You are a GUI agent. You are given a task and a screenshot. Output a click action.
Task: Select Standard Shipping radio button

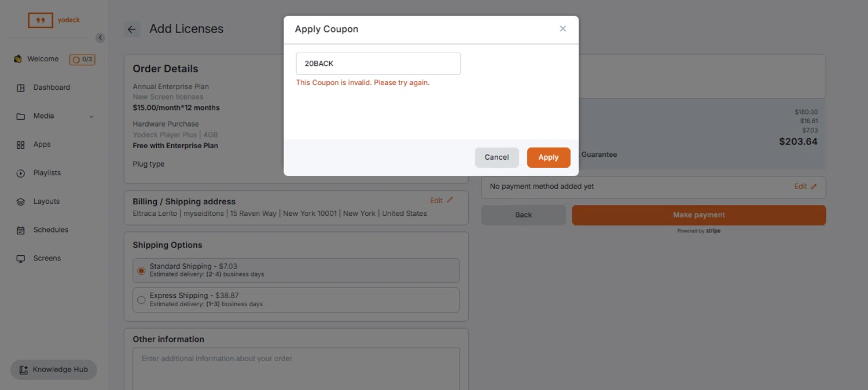(x=141, y=270)
